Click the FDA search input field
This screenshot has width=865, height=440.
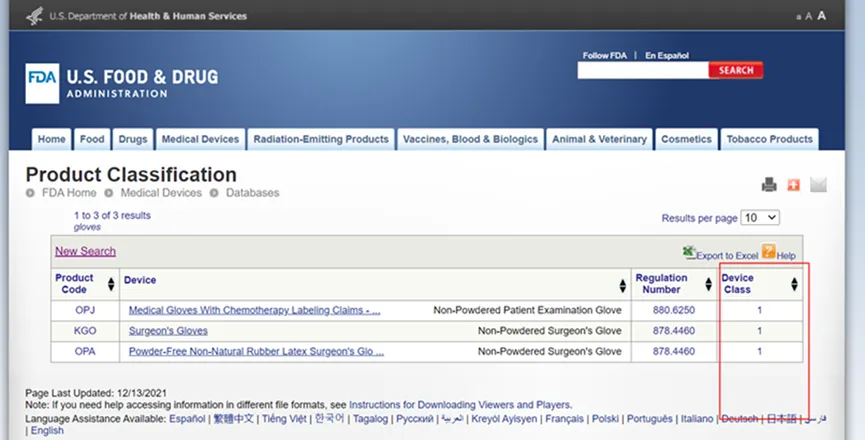[643, 70]
